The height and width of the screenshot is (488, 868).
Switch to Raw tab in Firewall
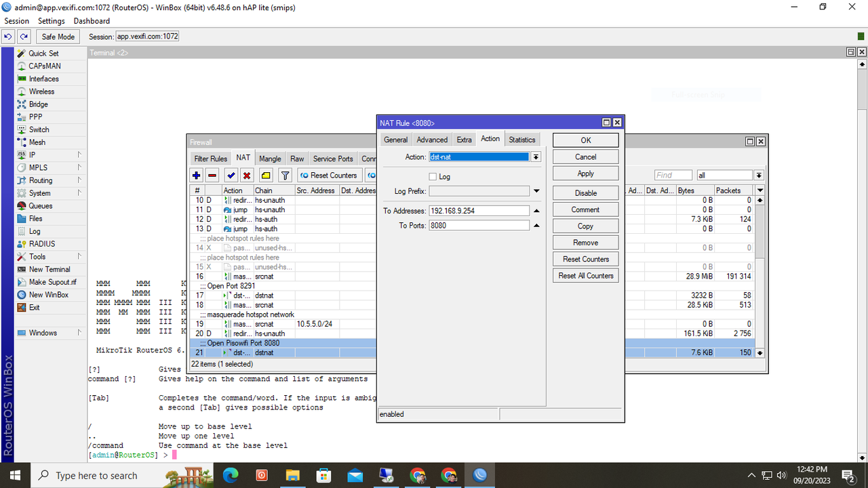(297, 159)
